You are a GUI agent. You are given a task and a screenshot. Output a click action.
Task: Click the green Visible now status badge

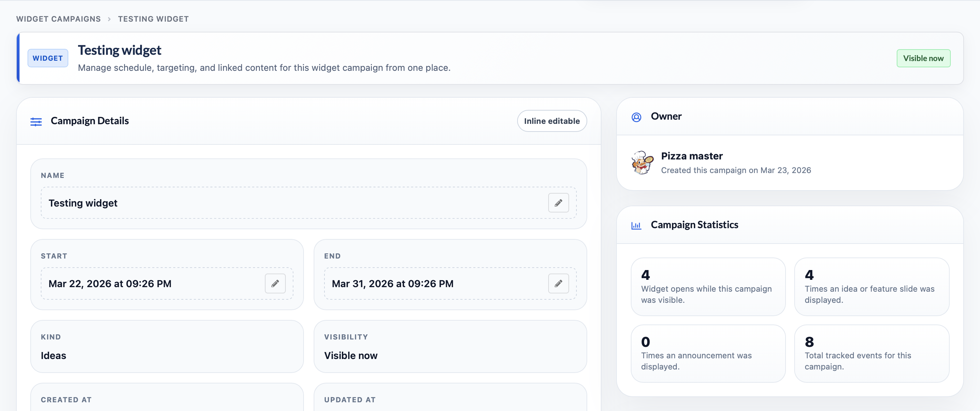(923, 58)
